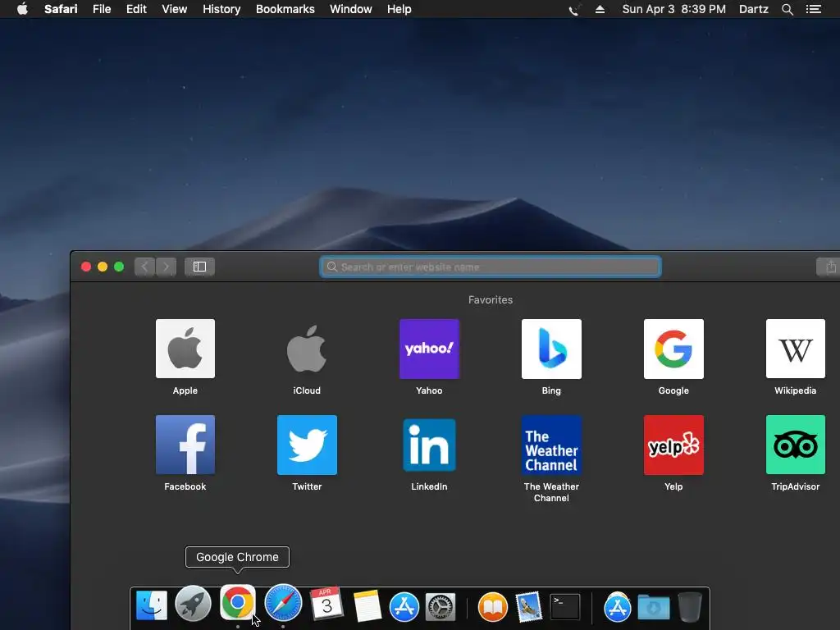The height and width of the screenshot is (630, 840).
Task: Click the phone status icon in menu bar
Action: [573, 9]
